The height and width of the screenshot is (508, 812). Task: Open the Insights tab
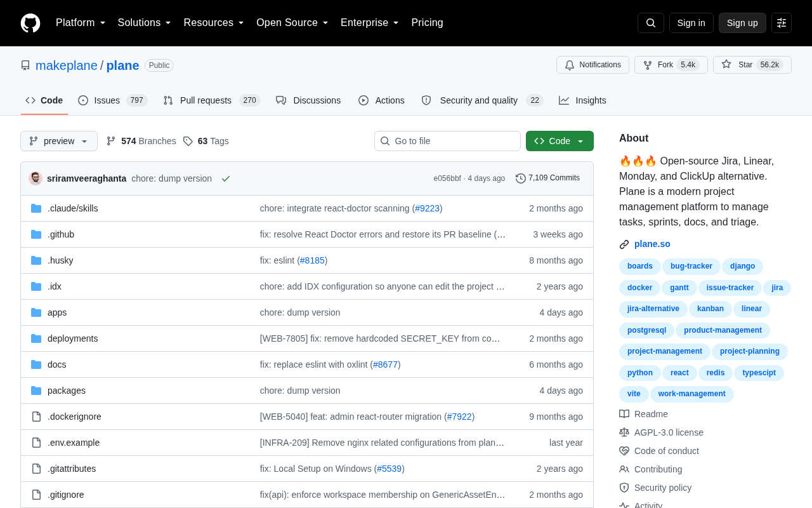click(582, 100)
